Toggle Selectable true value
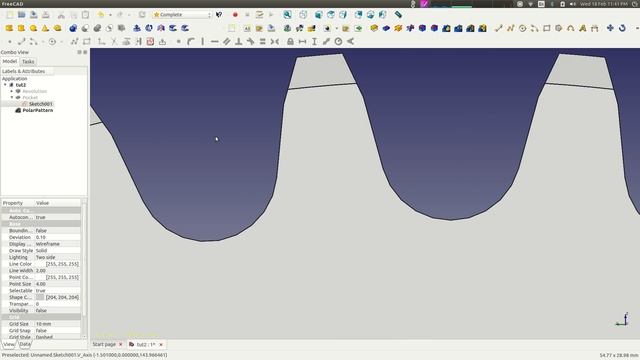Image resolution: width=640 pixels, height=360 pixels. click(58, 291)
